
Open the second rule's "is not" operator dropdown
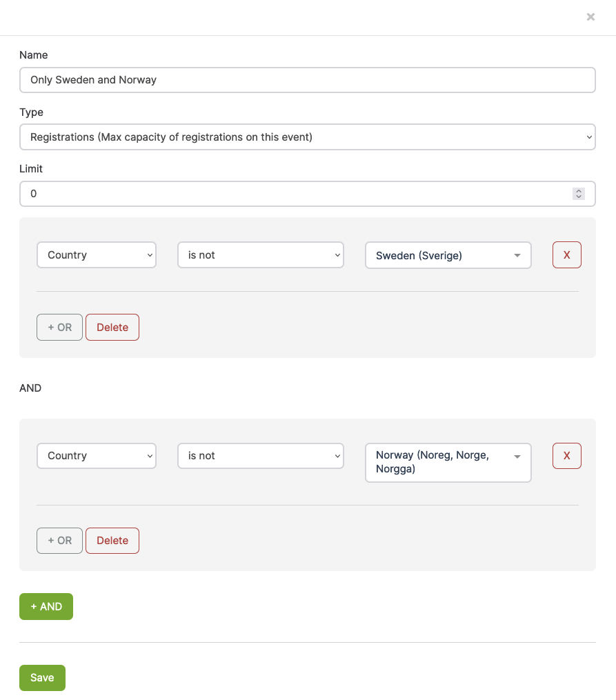coord(260,456)
